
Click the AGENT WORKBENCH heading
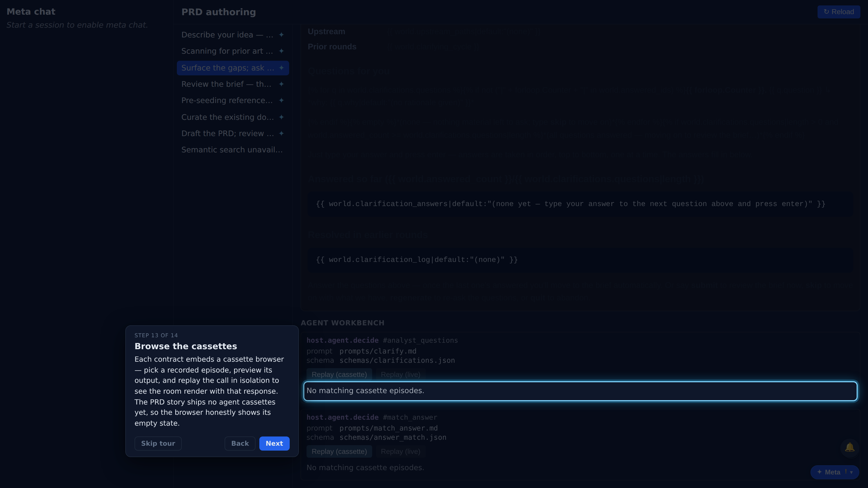tap(342, 323)
